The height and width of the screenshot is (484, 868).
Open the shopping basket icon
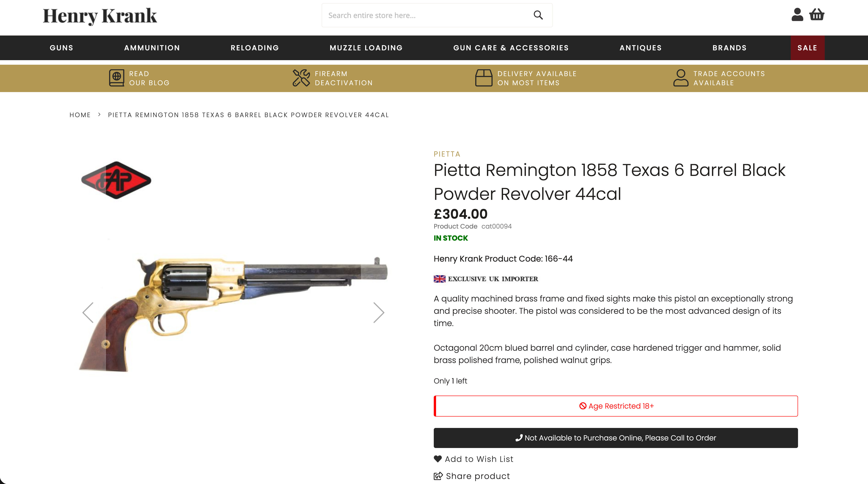pyautogui.click(x=817, y=15)
